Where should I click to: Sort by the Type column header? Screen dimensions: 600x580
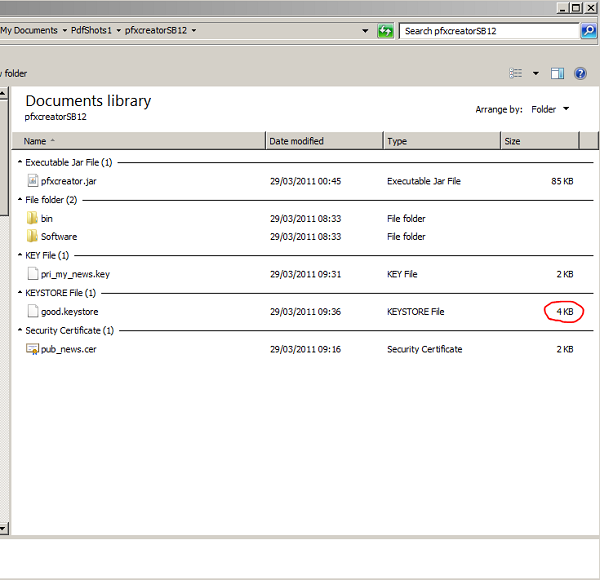tap(442, 141)
